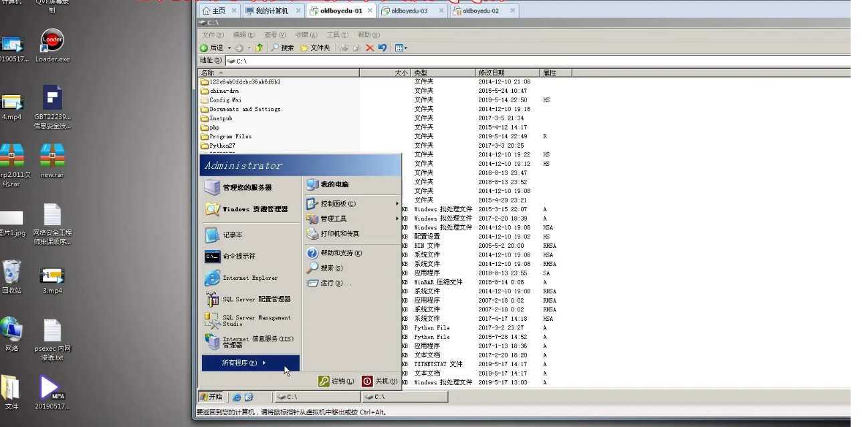Image resolution: width=868 pixels, height=427 pixels.
Task: Click the blue undo toolbar icon
Action: 383,48
